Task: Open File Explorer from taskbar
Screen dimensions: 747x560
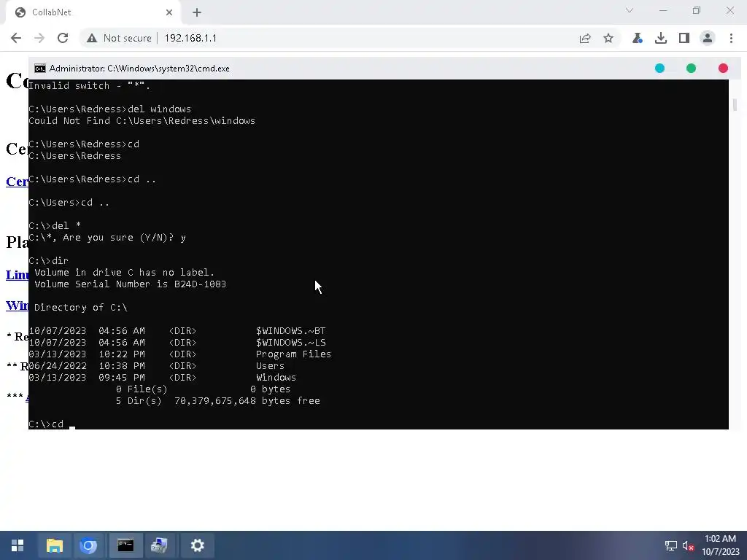Action: click(54, 545)
